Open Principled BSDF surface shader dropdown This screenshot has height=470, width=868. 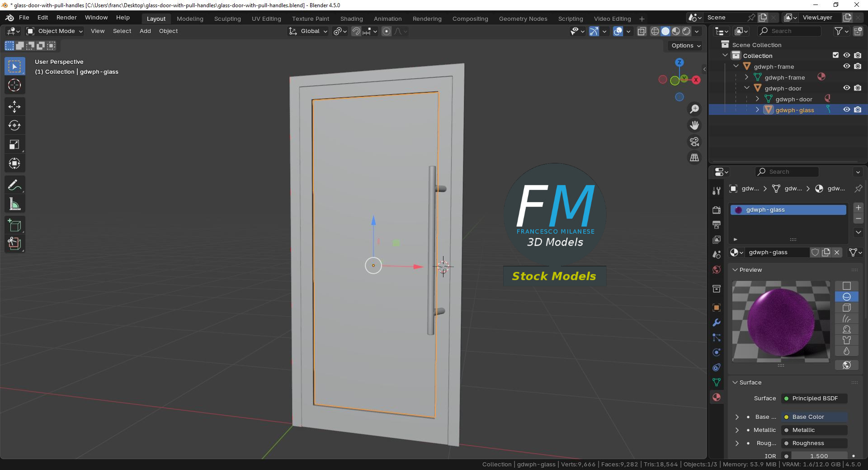(x=814, y=399)
